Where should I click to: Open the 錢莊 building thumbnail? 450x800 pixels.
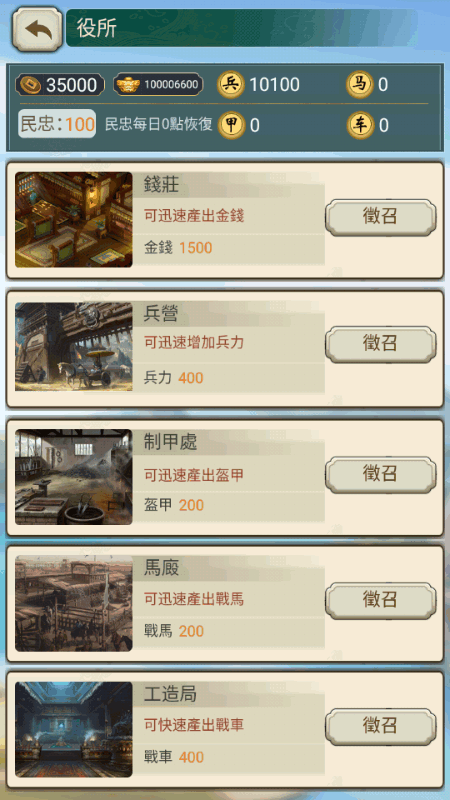(73, 219)
